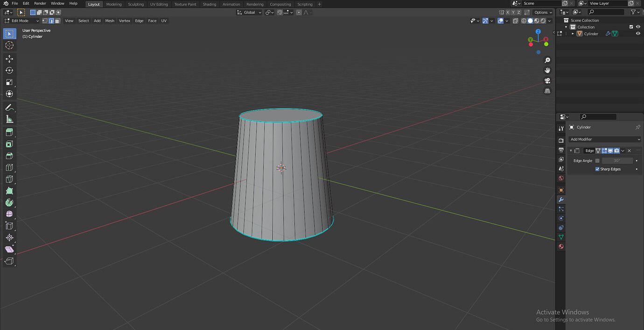Select the Rip Region tool
Screen dimensions: 644x330
tap(9, 261)
